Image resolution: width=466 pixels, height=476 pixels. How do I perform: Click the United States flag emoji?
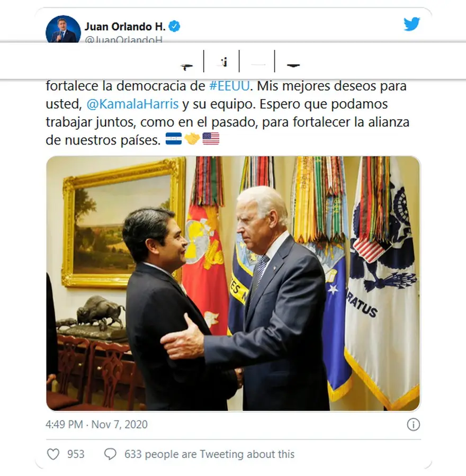coord(211,139)
